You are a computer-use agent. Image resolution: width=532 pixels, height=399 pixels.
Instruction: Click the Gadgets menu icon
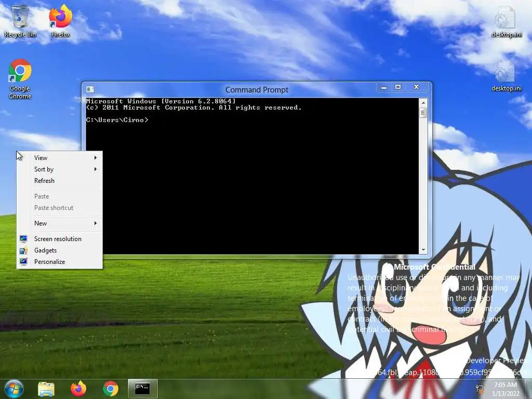pos(23,250)
